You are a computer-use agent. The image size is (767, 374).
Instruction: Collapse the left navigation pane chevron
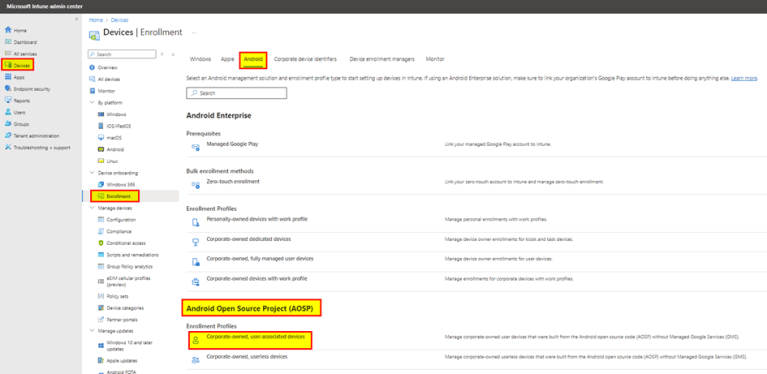point(76,19)
